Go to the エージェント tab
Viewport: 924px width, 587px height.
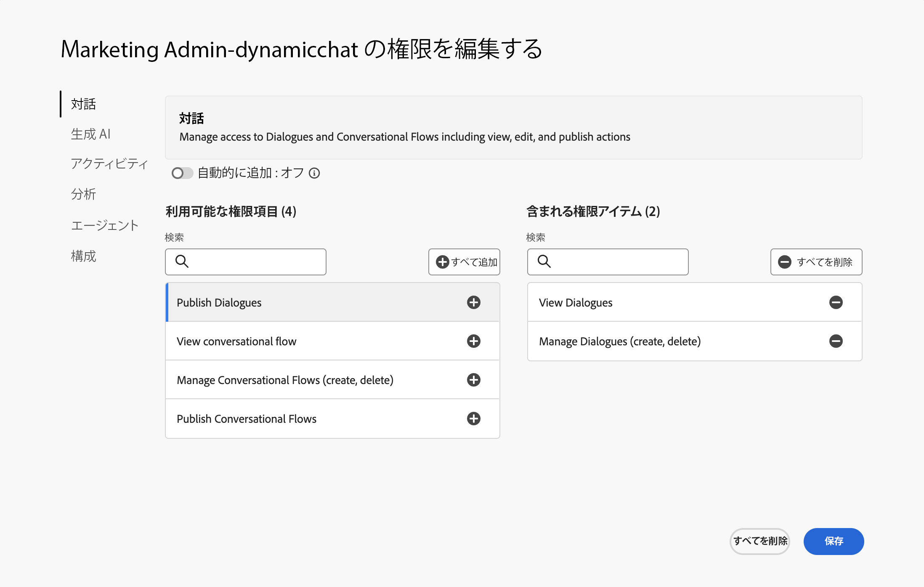pyautogui.click(x=104, y=225)
